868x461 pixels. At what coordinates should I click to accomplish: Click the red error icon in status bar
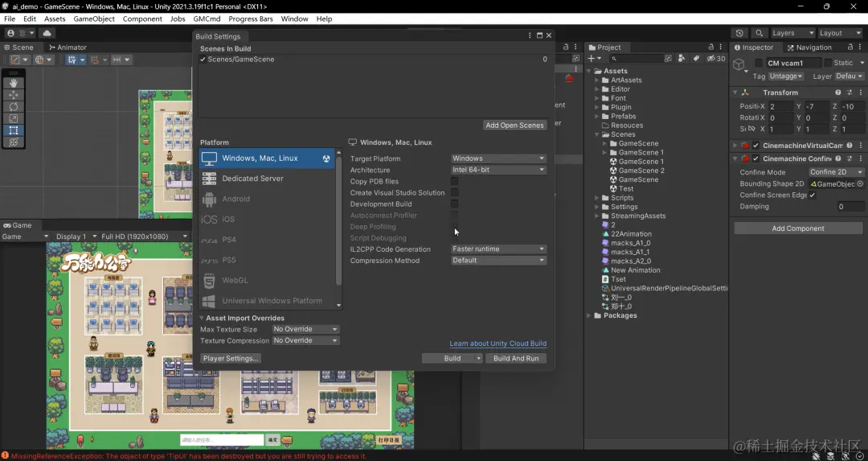6,456
